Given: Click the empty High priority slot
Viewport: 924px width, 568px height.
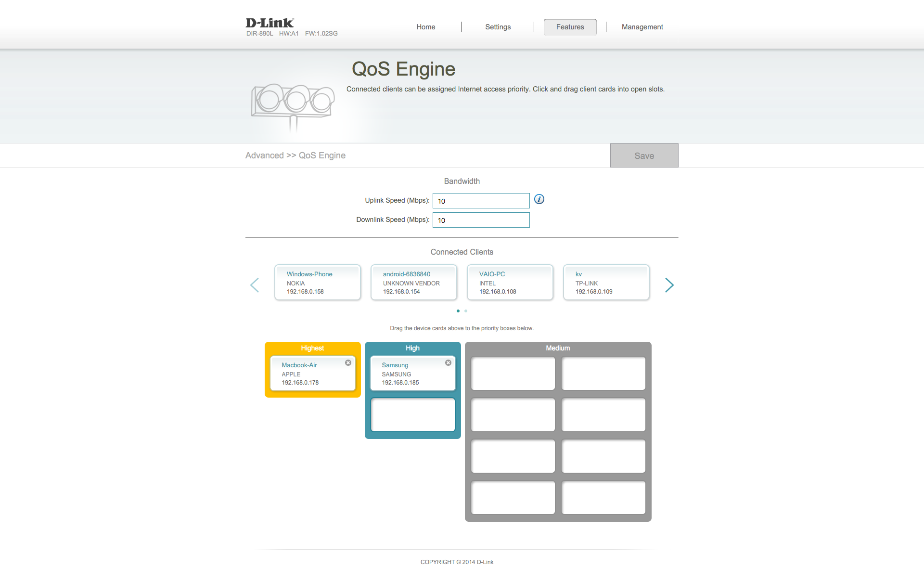Looking at the screenshot, I should pos(412,414).
